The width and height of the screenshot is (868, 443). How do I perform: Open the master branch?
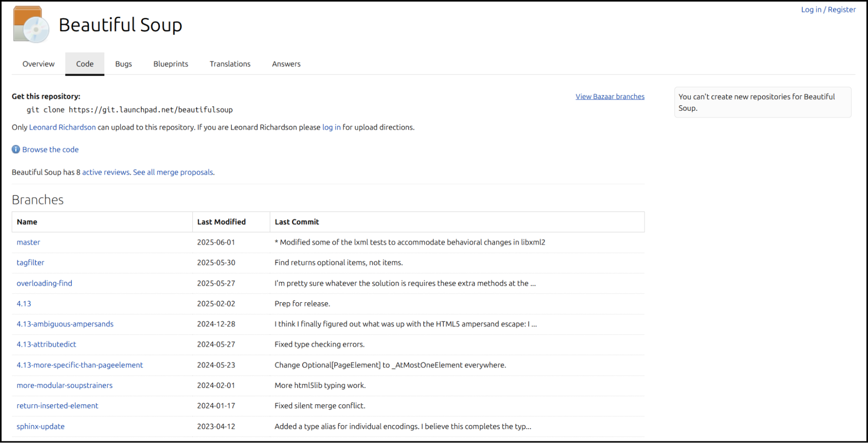coord(28,242)
